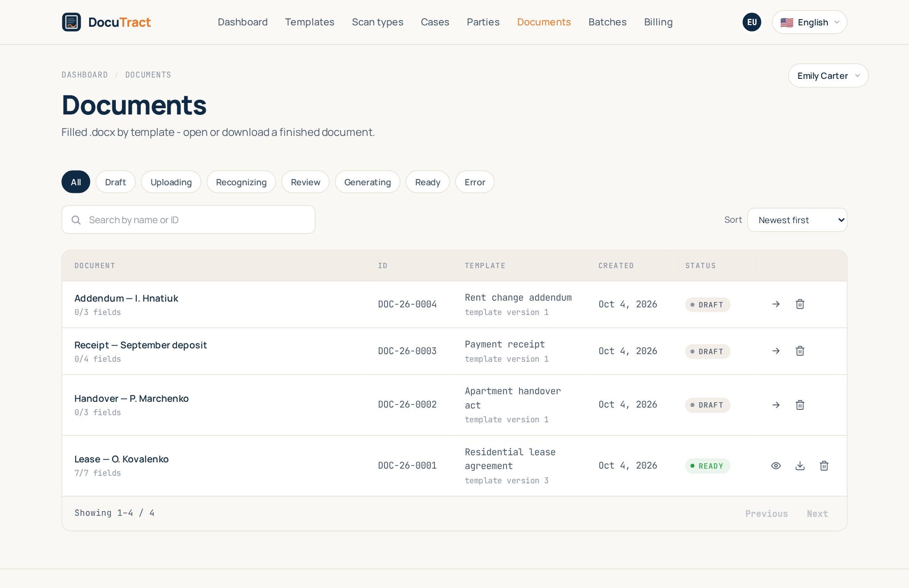The width and height of the screenshot is (909, 588).
Task: Filter documents by Ready status
Action: pyautogui.click(x=428, y=182)
